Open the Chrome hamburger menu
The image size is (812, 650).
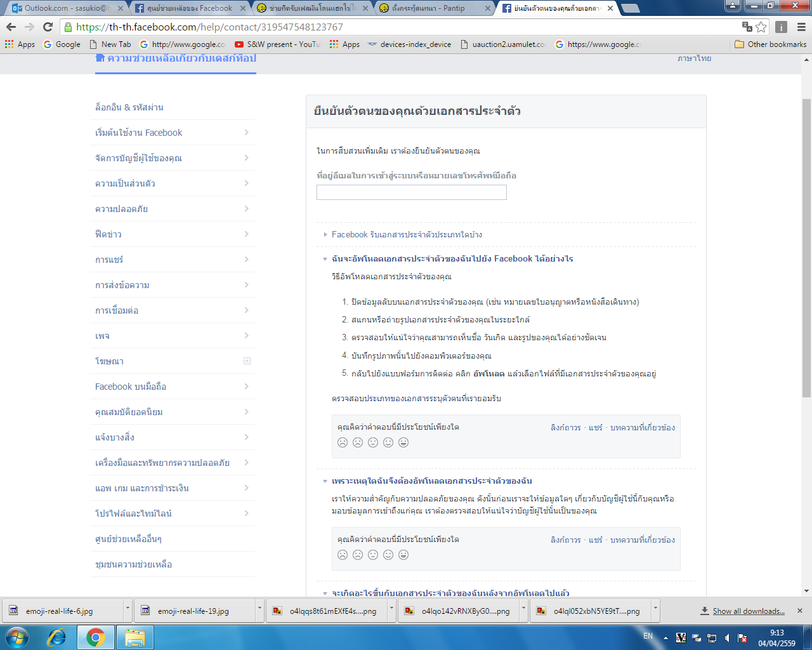point(801,27)
